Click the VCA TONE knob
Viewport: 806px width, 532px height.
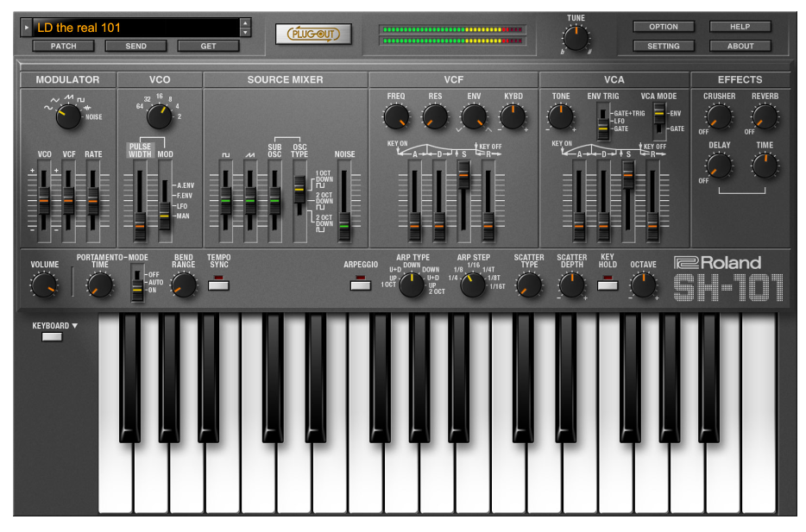pyautogui.click(x=561, y=116)
